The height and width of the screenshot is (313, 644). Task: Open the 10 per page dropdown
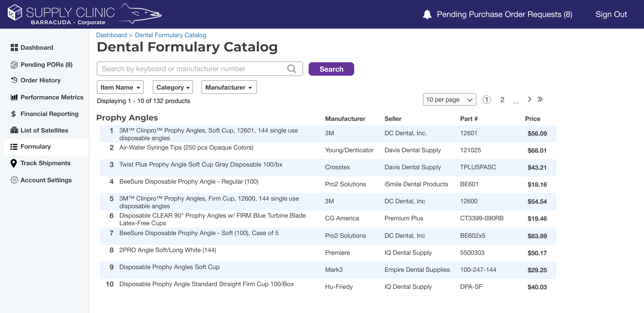[450, 100]
